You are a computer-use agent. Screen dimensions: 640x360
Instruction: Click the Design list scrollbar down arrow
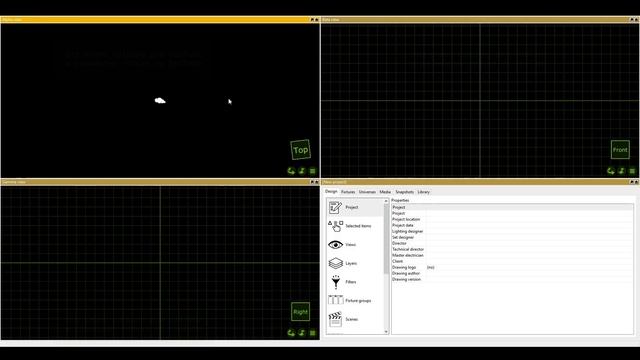click(x=386, y=332)
